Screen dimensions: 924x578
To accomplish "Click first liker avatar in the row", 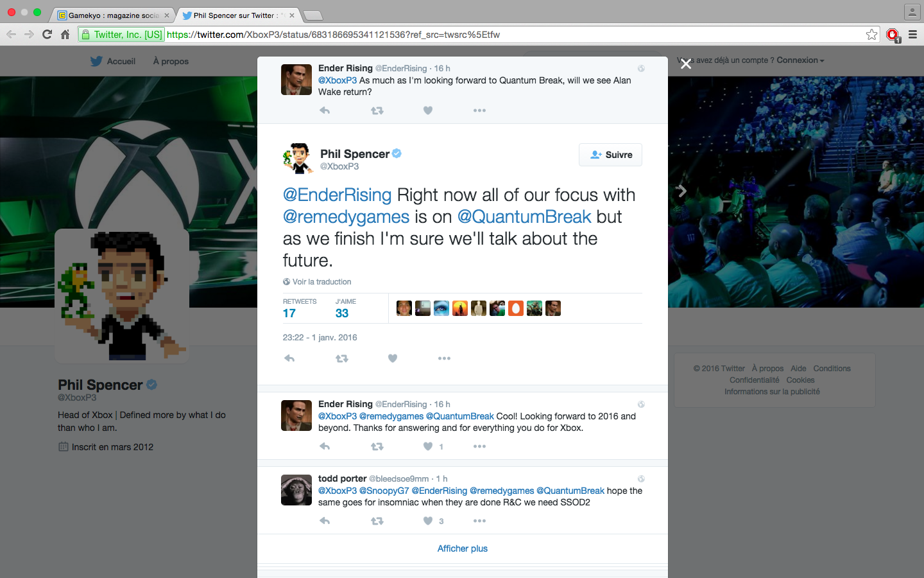I will (404, 308).
